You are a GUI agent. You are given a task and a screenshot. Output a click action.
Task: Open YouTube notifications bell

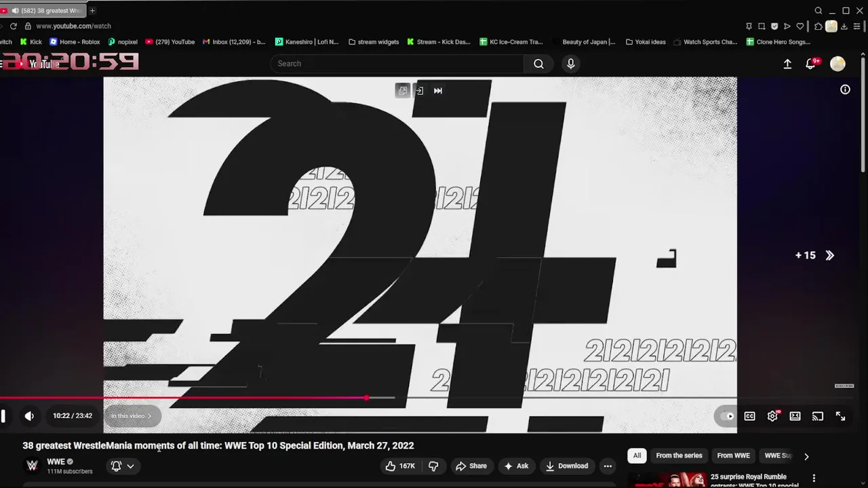[810, 64]
